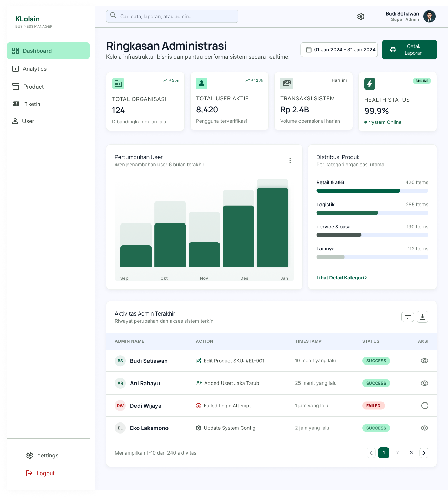
Task: Click the Failed Login Attempt icon
Action: point(198,406)
